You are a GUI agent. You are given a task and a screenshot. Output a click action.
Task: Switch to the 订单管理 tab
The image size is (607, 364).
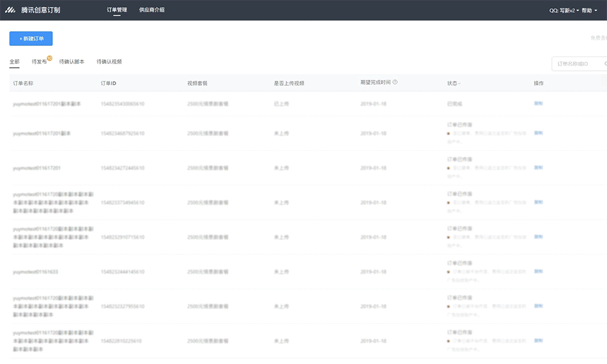click(117, 10)
